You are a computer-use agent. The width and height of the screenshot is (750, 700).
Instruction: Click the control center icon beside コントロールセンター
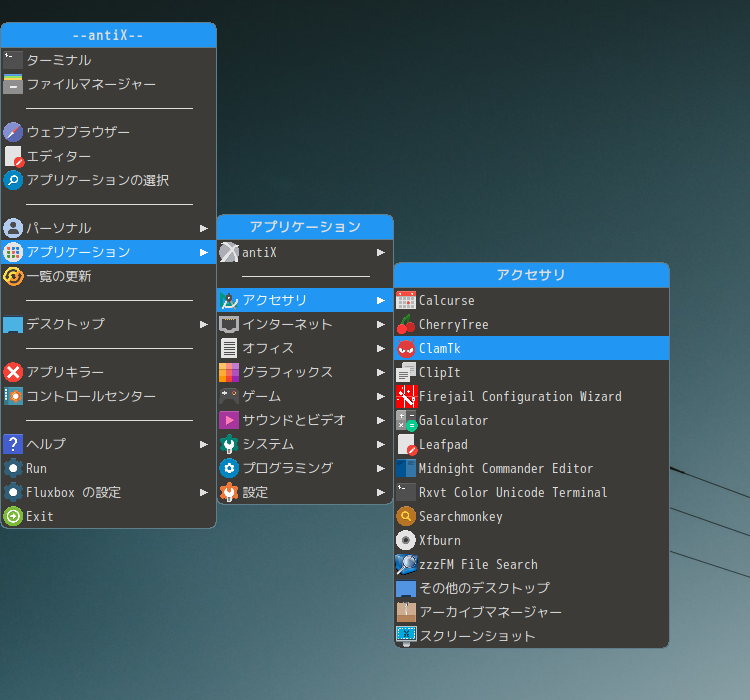[x=13, y=396]
